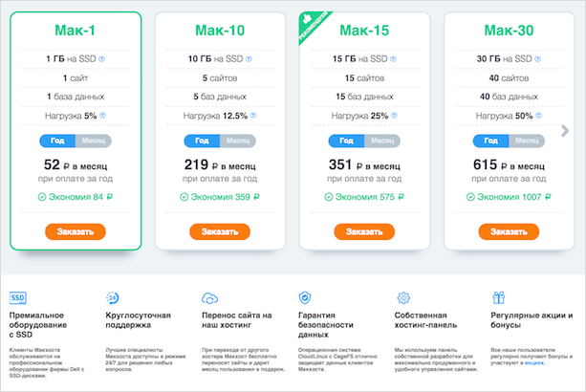The height and width of the screenshot is (392, 586).
Task: Switch Мак-10 billing to Месяц
Action: point(238,141)
